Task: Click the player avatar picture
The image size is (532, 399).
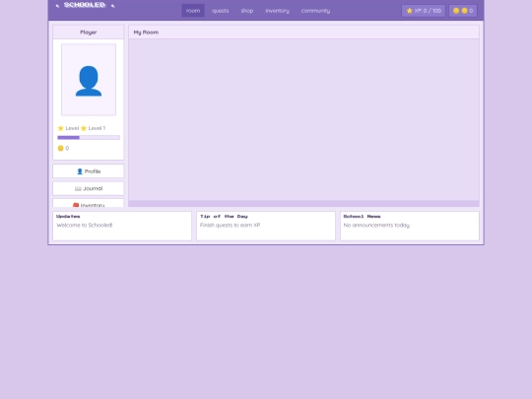Action: pyautogui.click(x=89, y=80)
